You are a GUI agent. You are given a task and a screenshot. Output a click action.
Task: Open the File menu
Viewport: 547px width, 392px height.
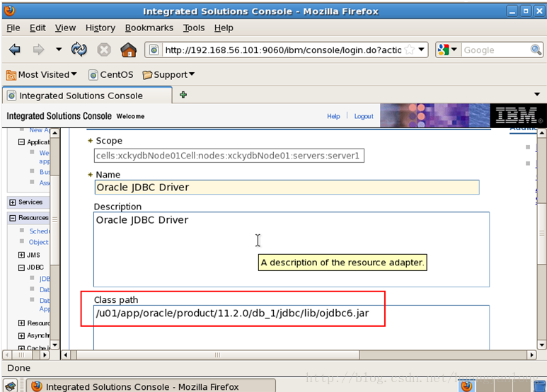coord(13,28)
